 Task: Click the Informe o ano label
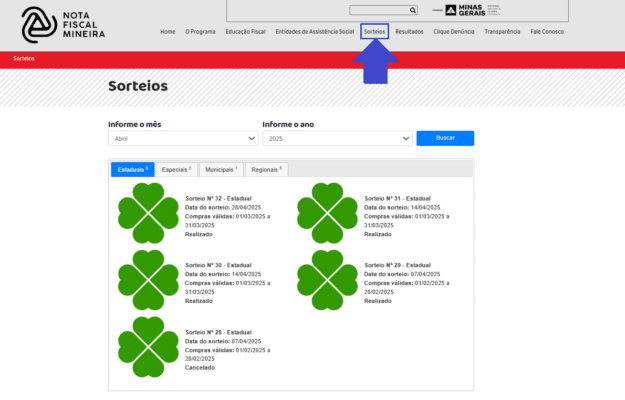[x=288, y=124]
